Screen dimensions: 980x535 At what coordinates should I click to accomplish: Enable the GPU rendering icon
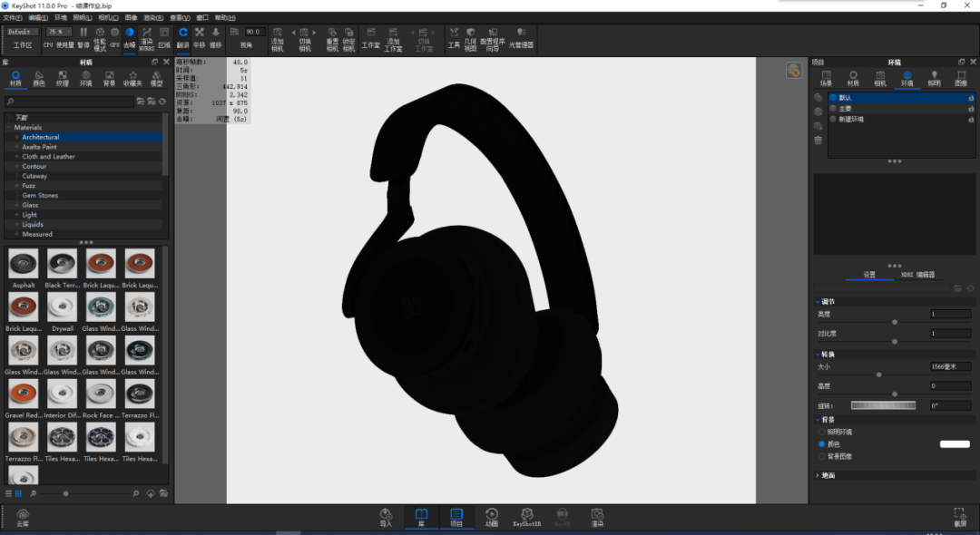(114, 37)
